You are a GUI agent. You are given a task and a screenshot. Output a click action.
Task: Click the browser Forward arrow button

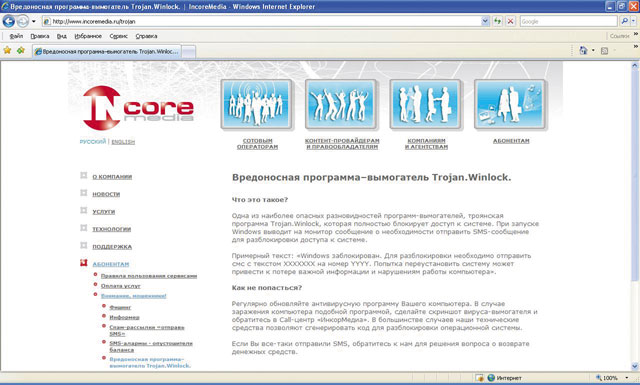tap(23, 21)
